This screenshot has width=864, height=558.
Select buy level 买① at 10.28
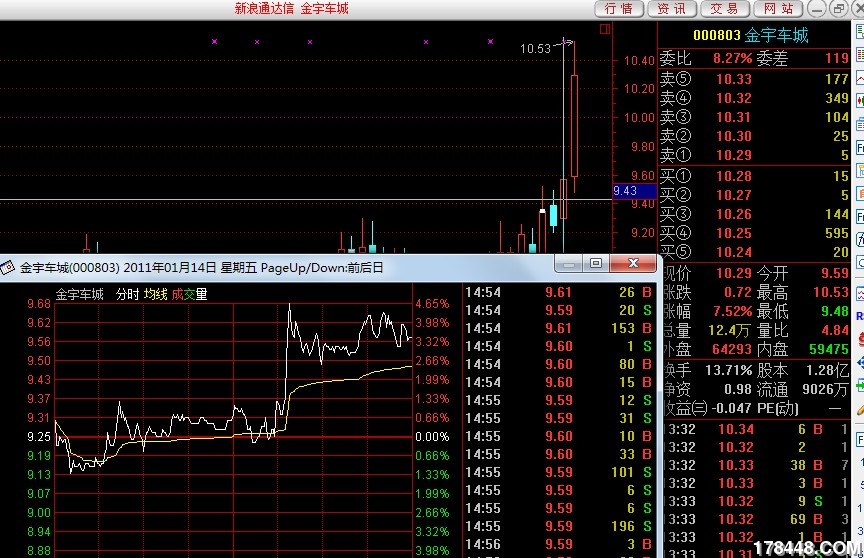(754, 176)
